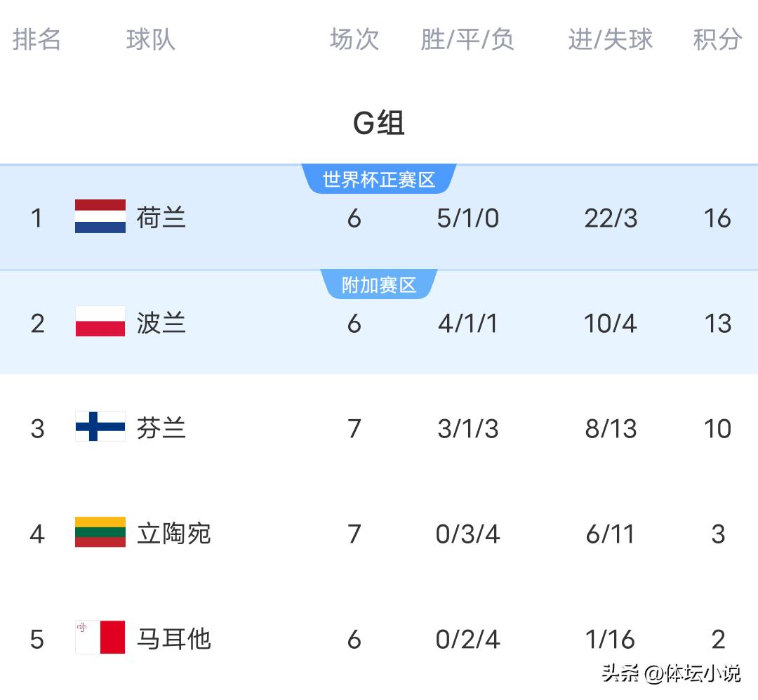Click the Malta flag icon

pyautogui.click(x=100, y=638)
